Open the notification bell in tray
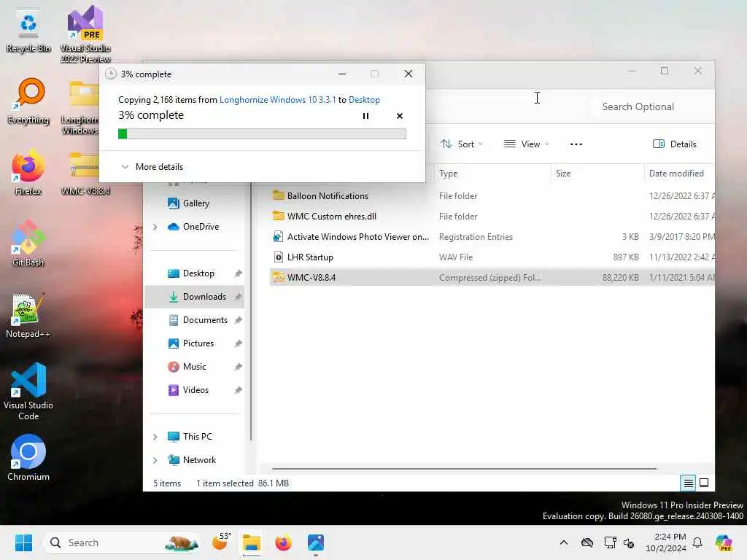 tap(697, 542)
